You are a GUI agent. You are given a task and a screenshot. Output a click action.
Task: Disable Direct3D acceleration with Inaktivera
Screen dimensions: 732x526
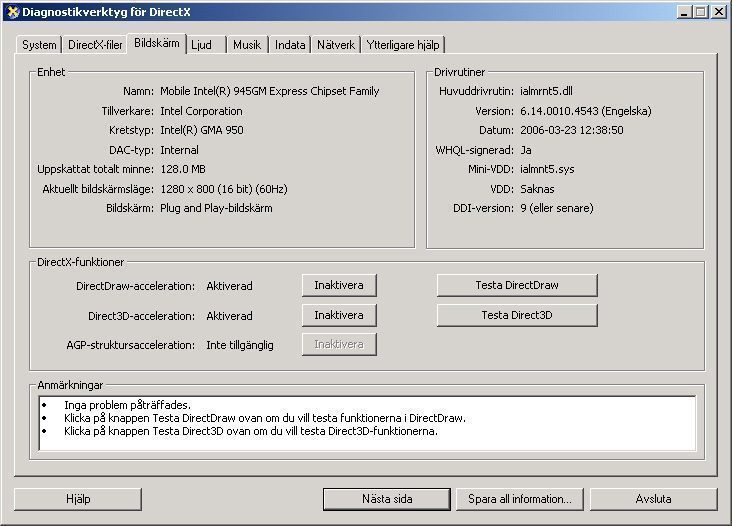[x=339, y=315]
